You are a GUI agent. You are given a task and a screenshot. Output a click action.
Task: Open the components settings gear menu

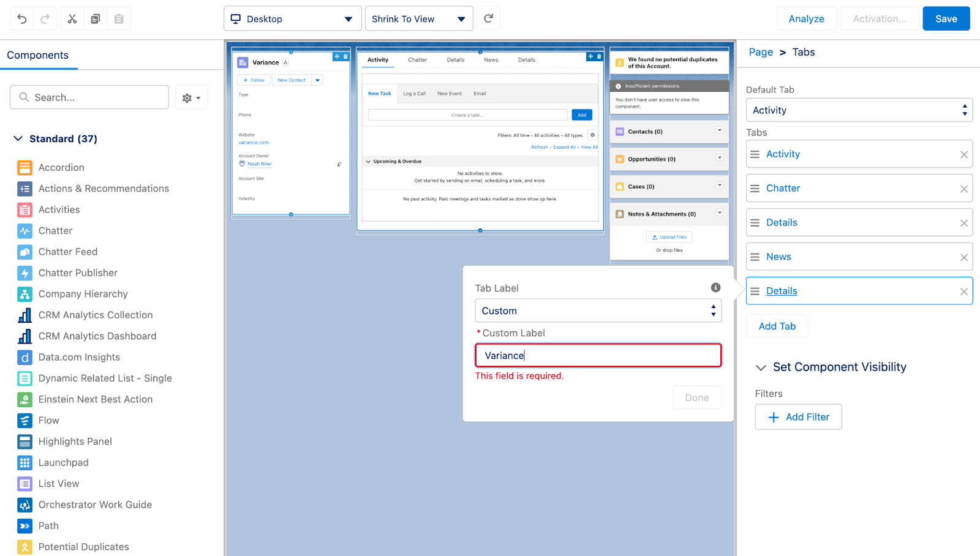tap(191, 98)
